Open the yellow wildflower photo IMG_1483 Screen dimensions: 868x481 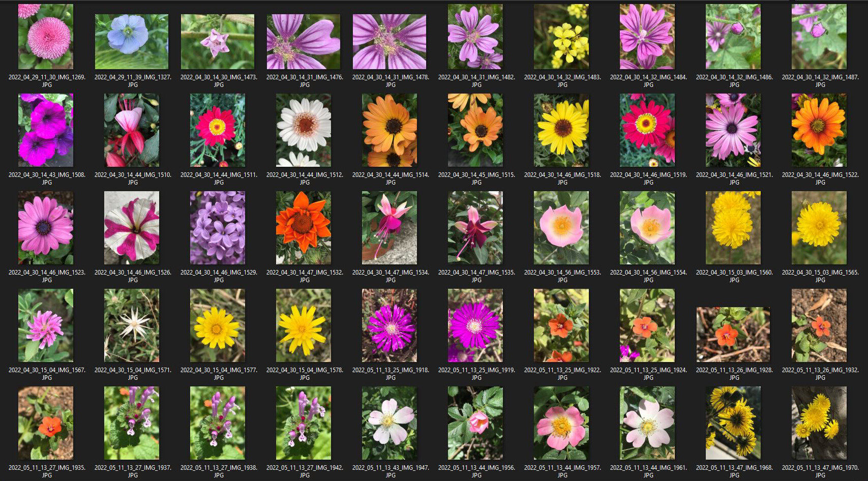point(561,36)
